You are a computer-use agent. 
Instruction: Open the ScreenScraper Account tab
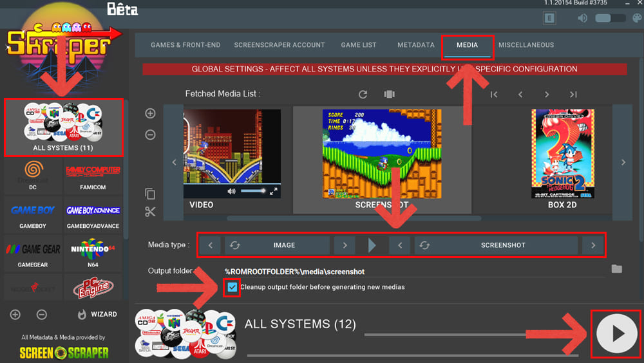(279, 45)
